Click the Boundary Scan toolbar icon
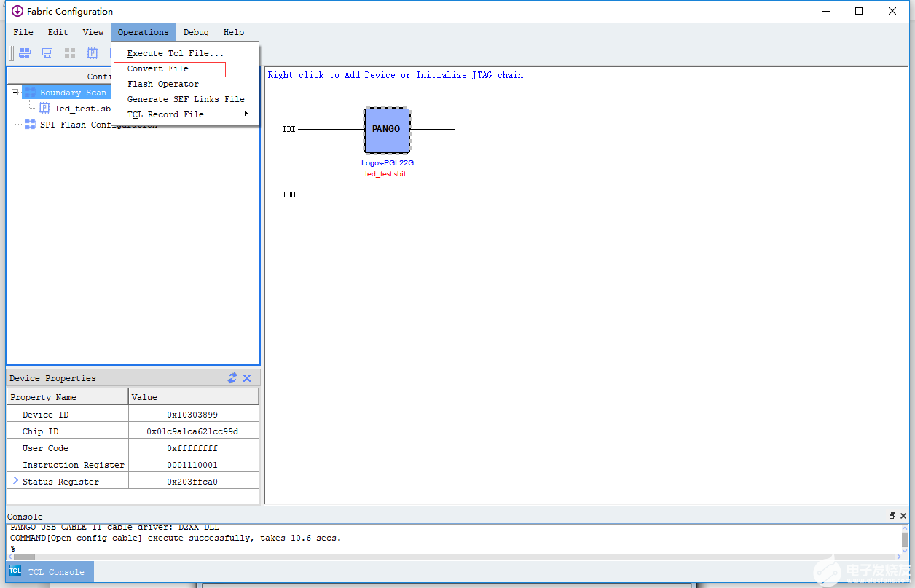The width and height of the screenshot is (915, 588). pyautogui.click(x=25, y=53)
